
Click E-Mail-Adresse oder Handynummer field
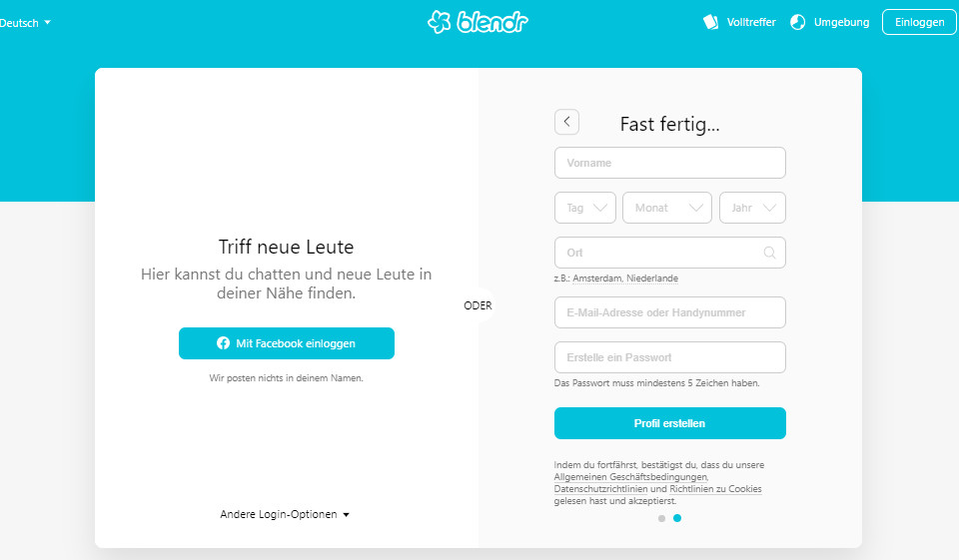coord(669,312)
